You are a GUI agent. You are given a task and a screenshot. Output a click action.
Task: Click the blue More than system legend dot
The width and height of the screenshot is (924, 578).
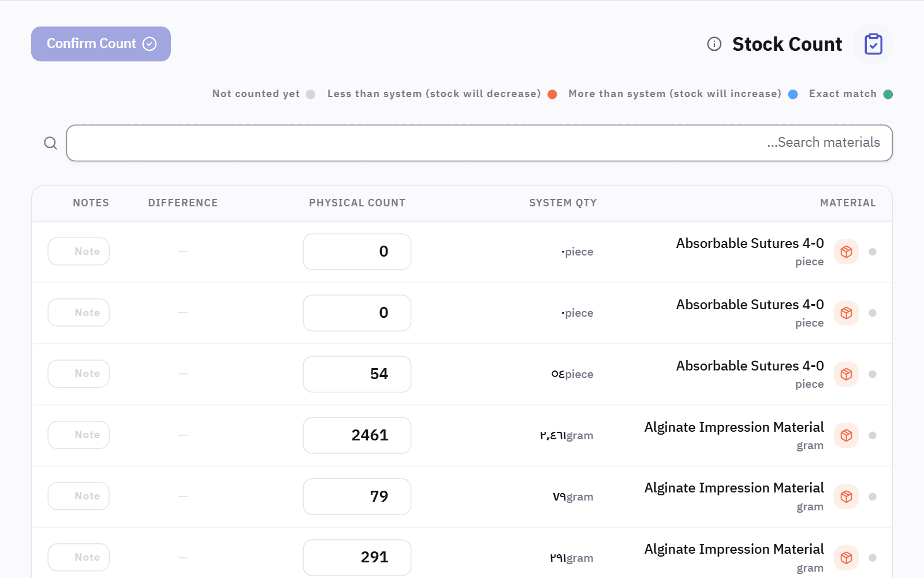(793, 94)
